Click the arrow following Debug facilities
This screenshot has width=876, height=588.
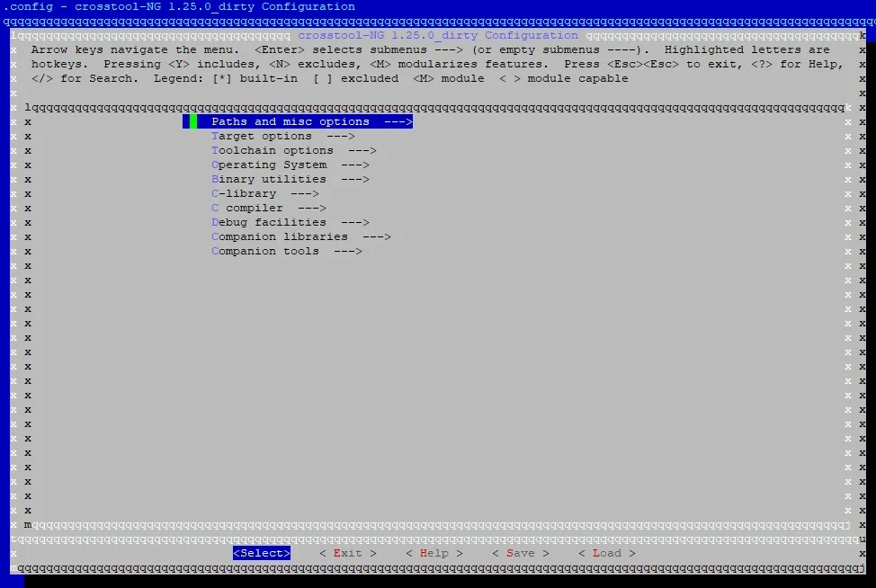tap(355, 222)
